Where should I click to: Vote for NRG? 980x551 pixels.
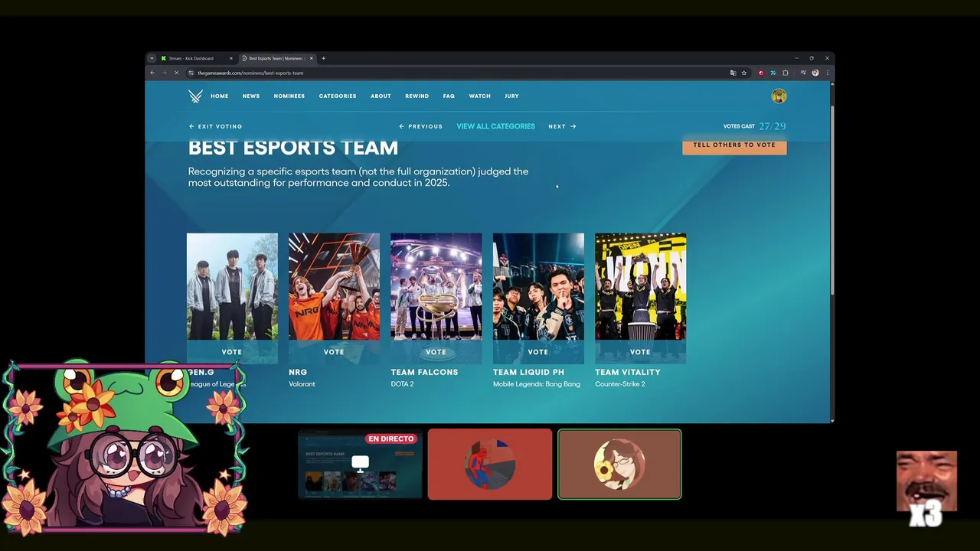pyautogui.click(x=334, y=352)
